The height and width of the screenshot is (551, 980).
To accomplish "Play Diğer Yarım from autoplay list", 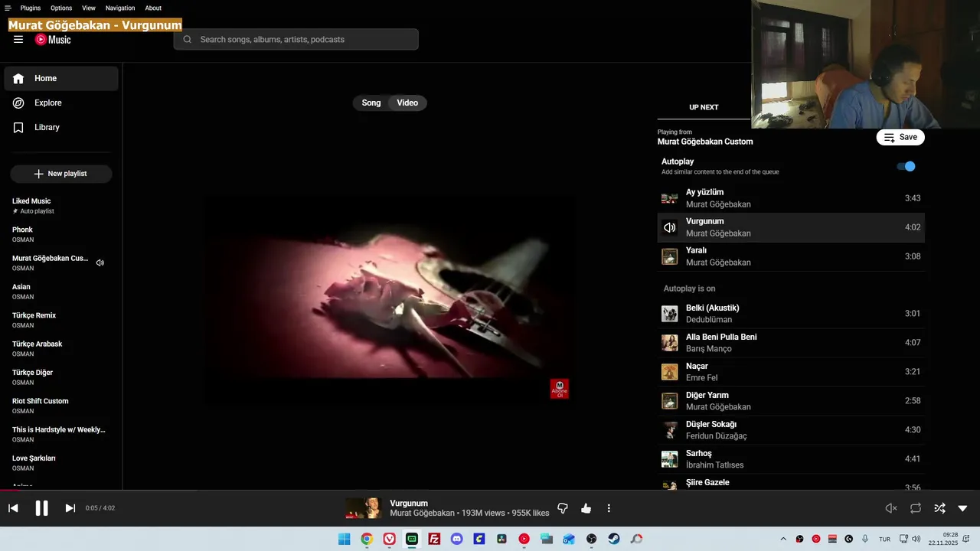I will tap(791, 401).
